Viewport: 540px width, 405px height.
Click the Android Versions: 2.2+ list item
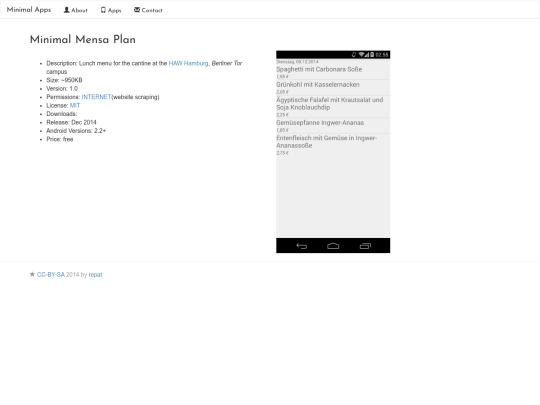76,131
